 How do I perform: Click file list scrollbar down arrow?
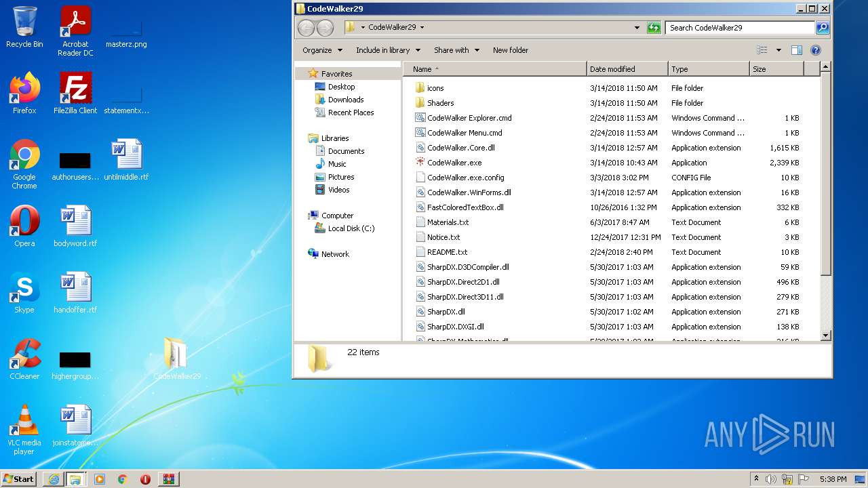825,335
